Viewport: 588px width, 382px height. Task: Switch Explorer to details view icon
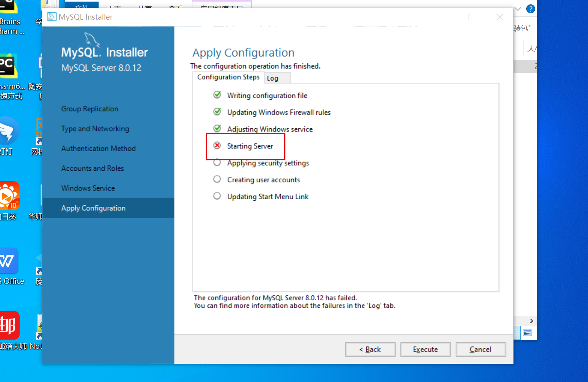[517, 333]
